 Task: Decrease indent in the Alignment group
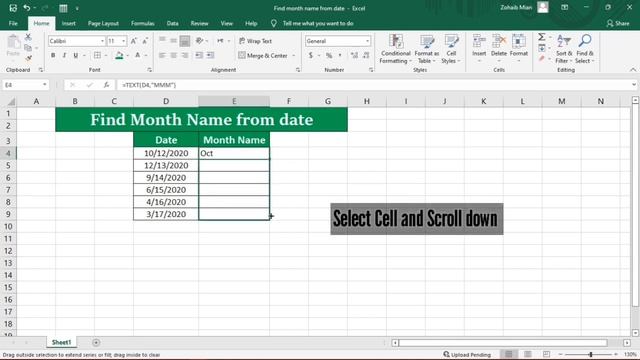coord(199,56)
